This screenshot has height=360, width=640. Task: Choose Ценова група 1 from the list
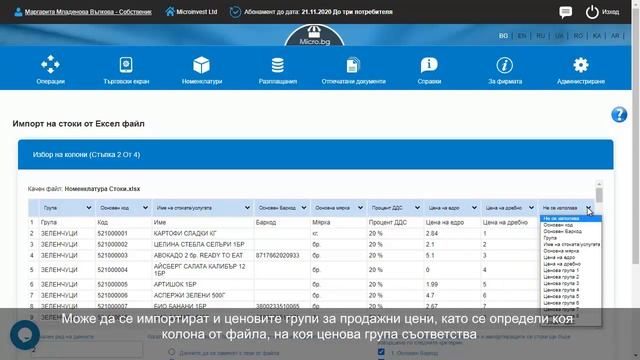pyautogui.click(x=571, y=270)
